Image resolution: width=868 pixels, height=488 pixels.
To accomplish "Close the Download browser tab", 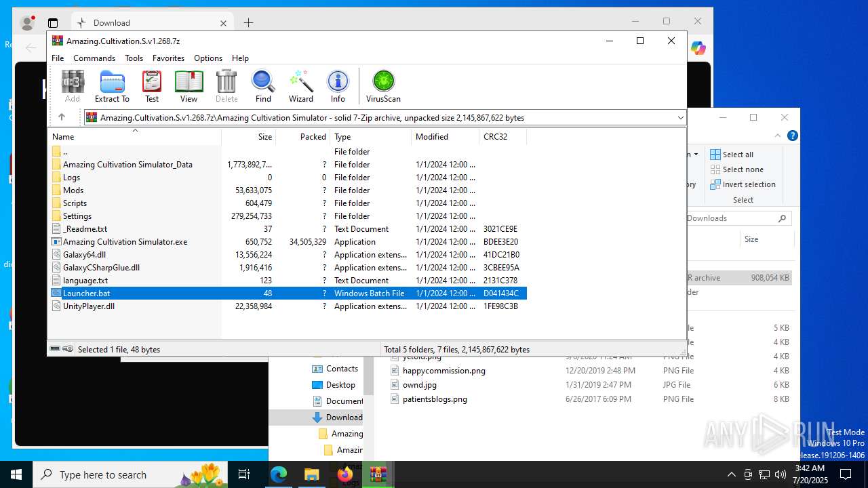I will [223, 23].
